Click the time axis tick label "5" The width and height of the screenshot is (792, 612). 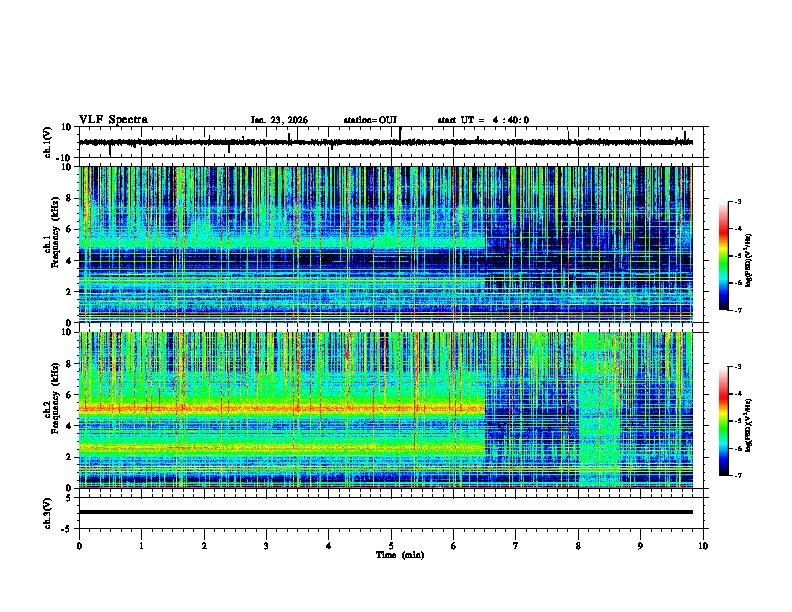(x=391, y=546)
